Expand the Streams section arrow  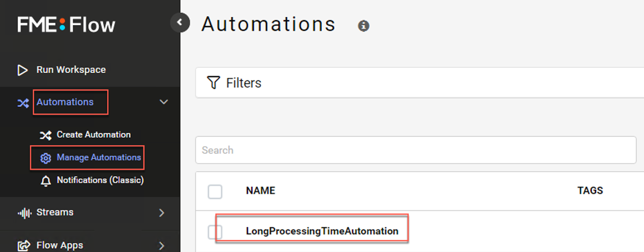(161, 213)
